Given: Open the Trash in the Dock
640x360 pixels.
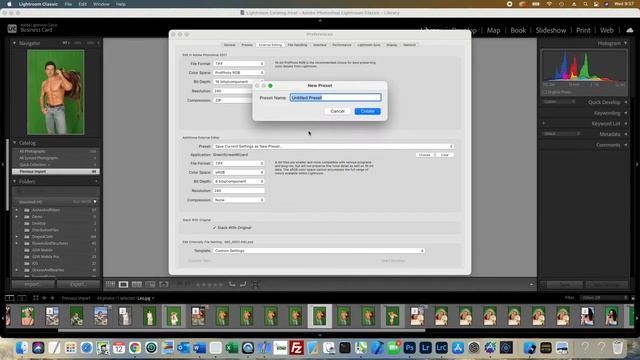Looking at the screenshot, I should click(x=618, y=348).
